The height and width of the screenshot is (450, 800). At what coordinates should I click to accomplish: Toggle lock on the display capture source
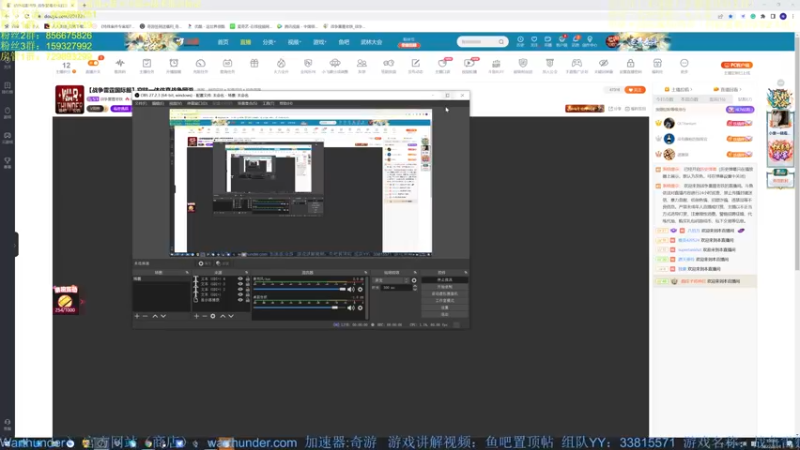(x=248, y=300)
